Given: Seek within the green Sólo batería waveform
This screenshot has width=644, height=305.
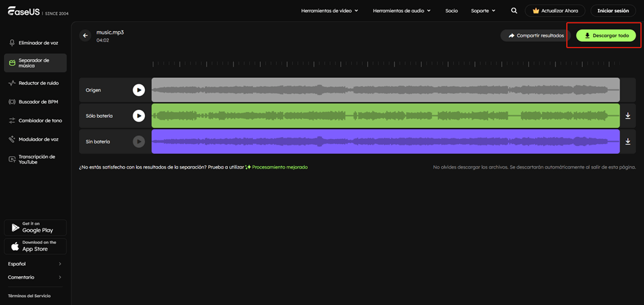Looking at the screenshot, I should [x=385, y=116].
